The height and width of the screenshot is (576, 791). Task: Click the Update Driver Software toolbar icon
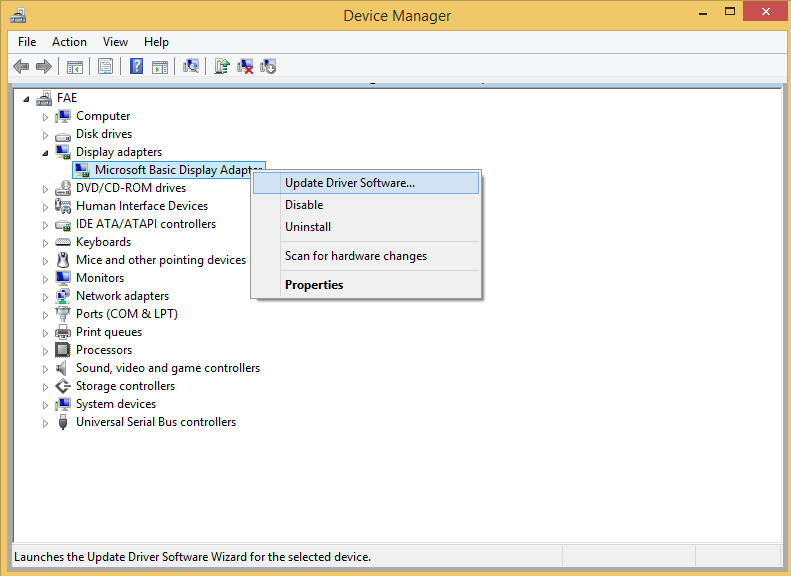[221, 66]
